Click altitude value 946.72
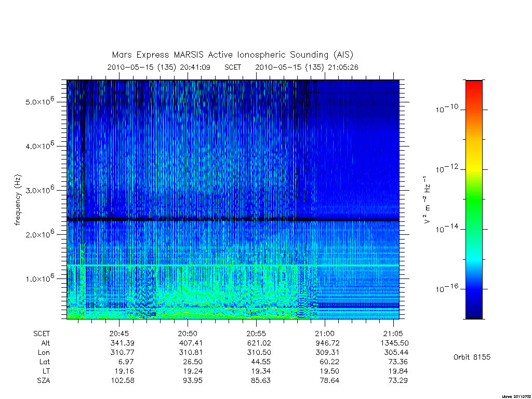The width and height of the screenshot is (532, 399). click(328, 343)
